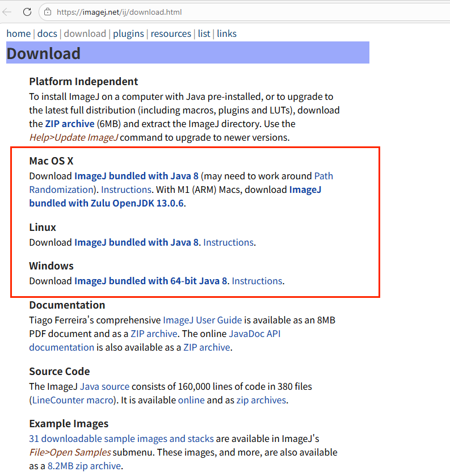Image resolution: width=450 pixels, height=476 pixels.
Task: Click the Download page heading
Action: pyautogui.click(x=44, y=53)
